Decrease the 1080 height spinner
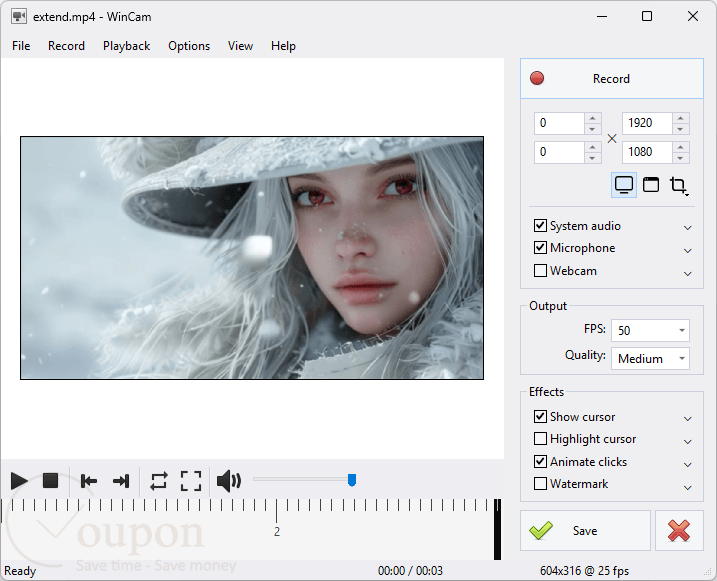Screen dimensions: 717x581 [681, 158]
